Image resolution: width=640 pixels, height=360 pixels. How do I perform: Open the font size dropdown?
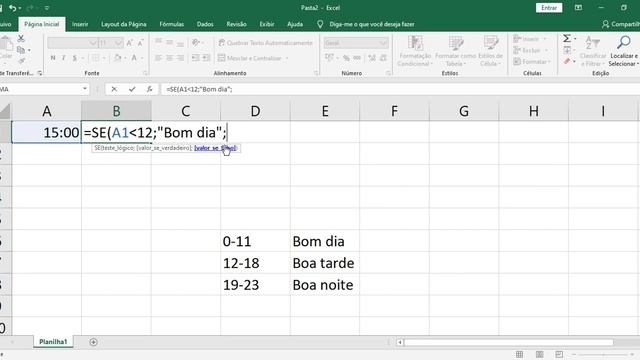click(118, 43)
